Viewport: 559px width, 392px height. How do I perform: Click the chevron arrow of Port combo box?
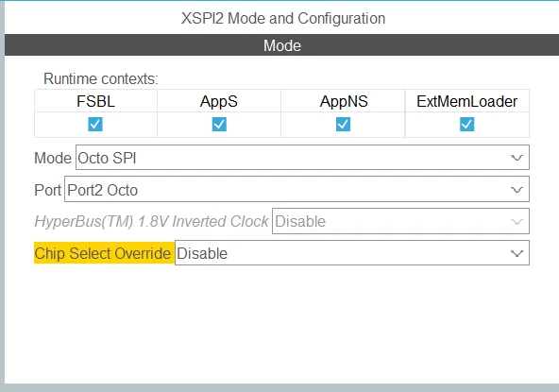click(x=517, y=190)
